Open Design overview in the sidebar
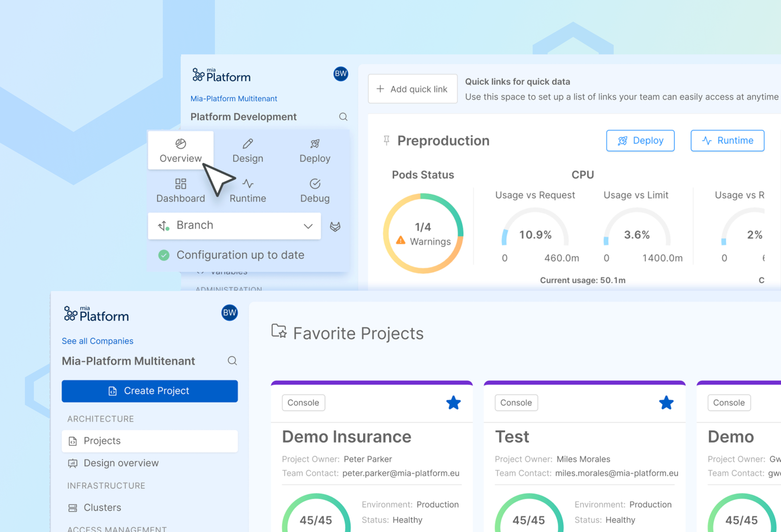The height and width of the screenshot is (532, 781). pyautogui.click(x=121, y=463)
